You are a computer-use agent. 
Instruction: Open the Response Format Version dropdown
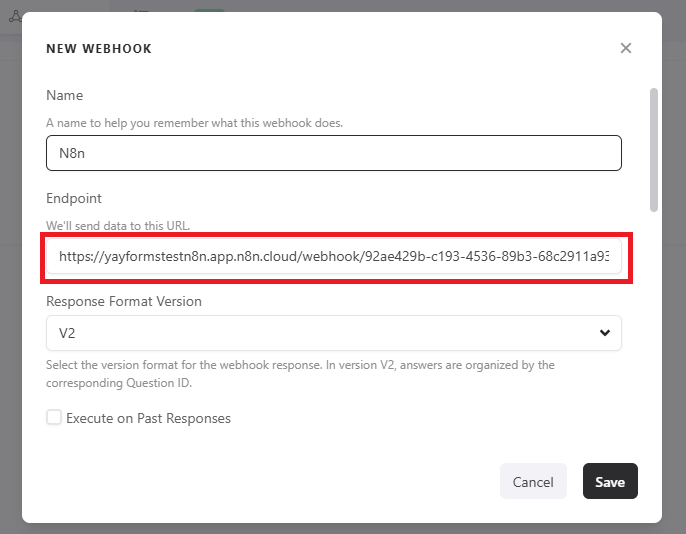pos(333,333)
